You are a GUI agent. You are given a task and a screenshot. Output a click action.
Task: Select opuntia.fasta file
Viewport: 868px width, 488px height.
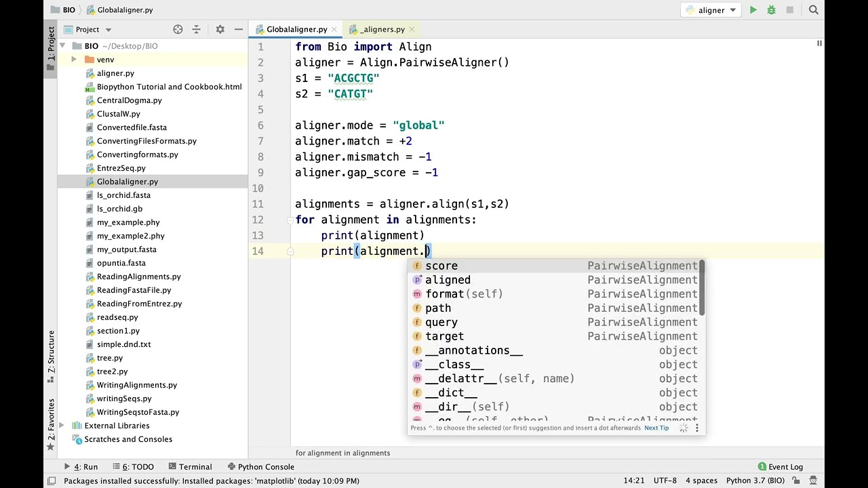click(121, 263)
